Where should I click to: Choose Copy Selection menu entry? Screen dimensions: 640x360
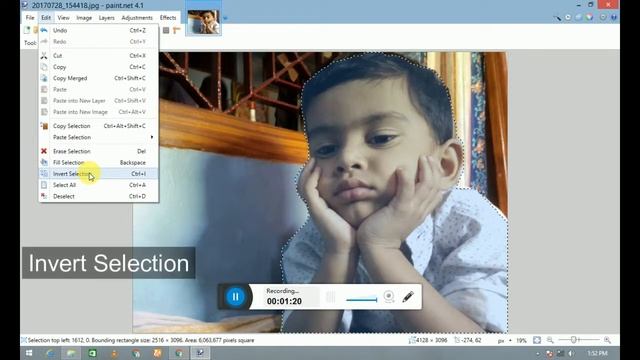pyautogui.click(x=99, y=126)
